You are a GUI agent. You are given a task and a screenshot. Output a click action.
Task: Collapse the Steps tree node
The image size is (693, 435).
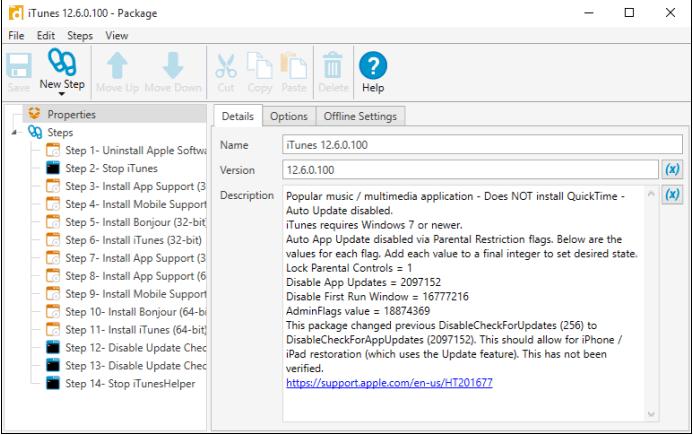pyautogui.click(x=15, y=132)
